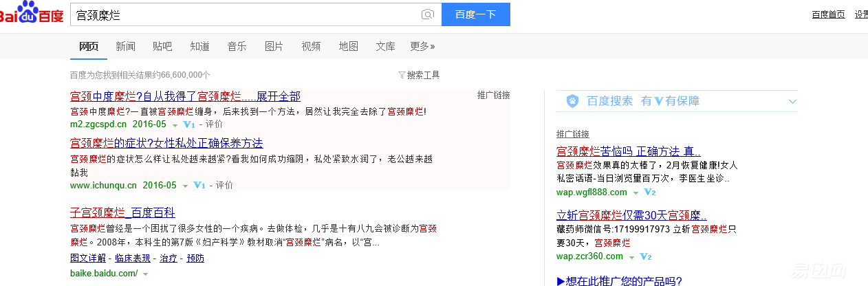Open result 宫颈中度糜烂?自从我得了宫颈糜烂
Image resolution: width=868 pixels, height=286 pixels.
pyautogui.click(x=185, y=96)
